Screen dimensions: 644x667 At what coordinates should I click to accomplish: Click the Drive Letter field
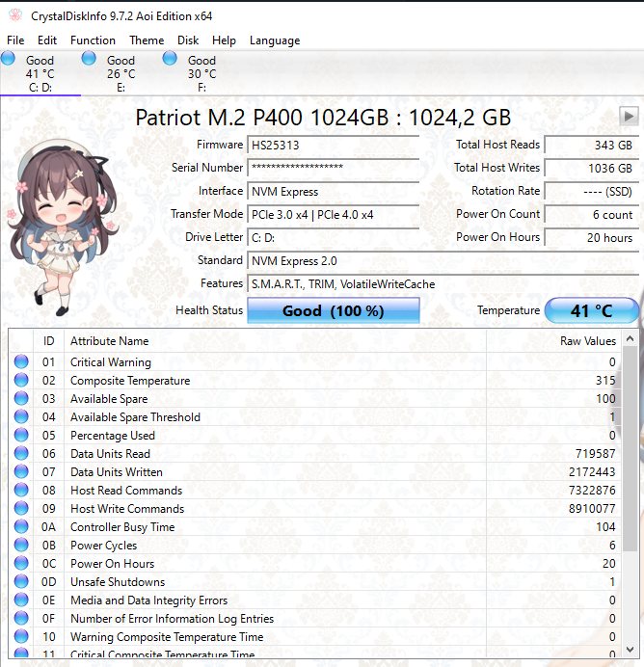pyautogui.click(x=333, y=237)
